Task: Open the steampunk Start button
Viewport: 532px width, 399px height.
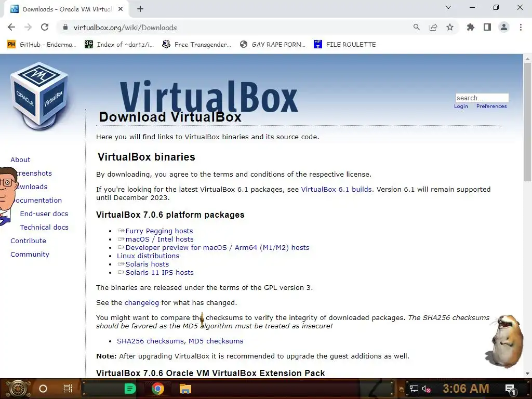Action: pos(18,389)
